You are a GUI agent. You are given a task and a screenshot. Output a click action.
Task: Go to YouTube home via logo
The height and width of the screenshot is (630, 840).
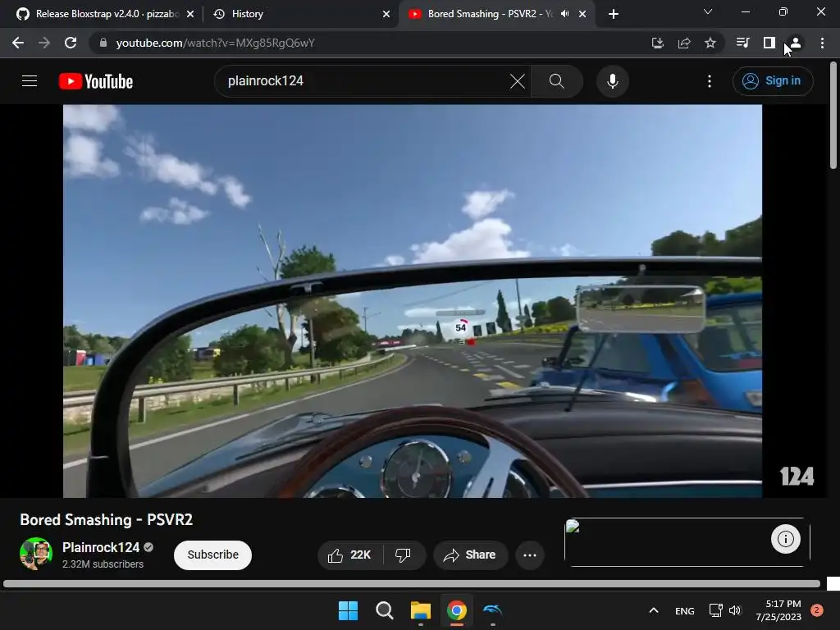pos(96,81)
